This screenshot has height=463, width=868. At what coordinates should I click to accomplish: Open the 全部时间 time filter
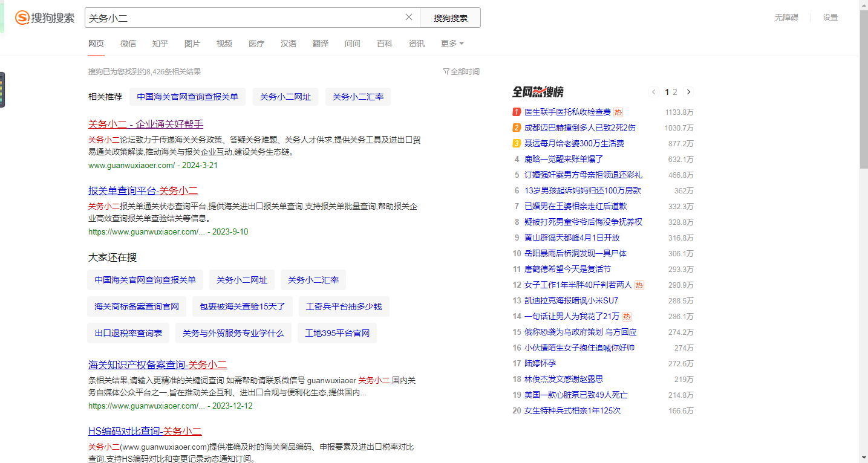(462, 71)
